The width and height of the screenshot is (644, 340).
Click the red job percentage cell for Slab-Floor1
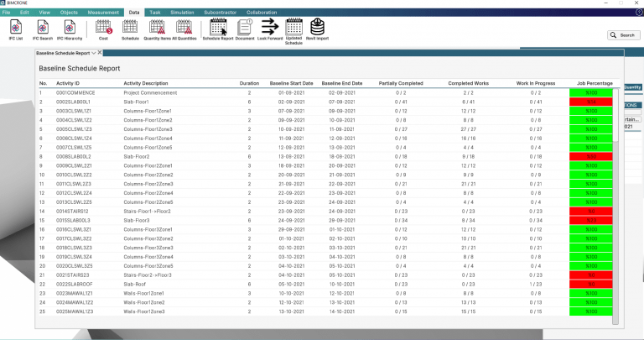pos(590,101)
